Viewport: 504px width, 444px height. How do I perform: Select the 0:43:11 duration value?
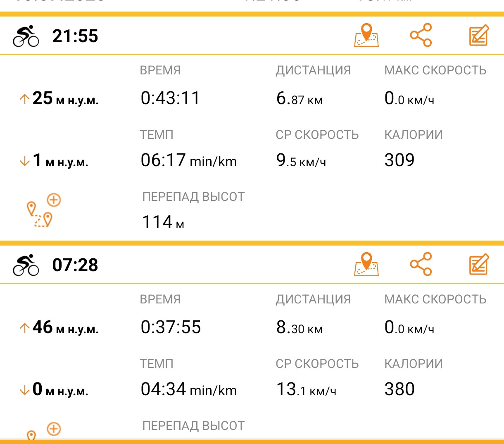coord(170,98)
